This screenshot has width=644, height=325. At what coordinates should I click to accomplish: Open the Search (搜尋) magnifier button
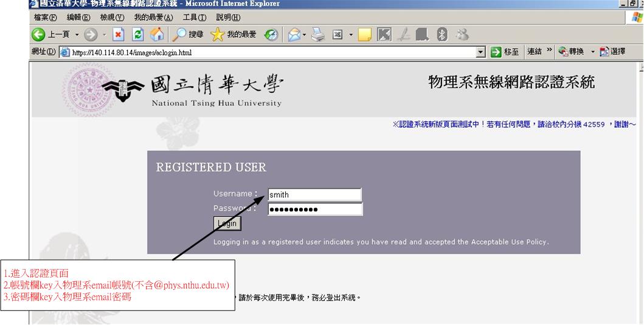[187, 35]
